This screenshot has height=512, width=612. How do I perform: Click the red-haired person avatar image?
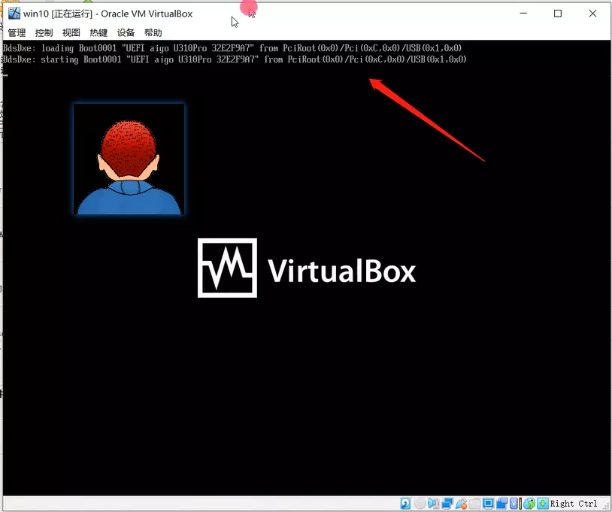click(x=129, y=159)
